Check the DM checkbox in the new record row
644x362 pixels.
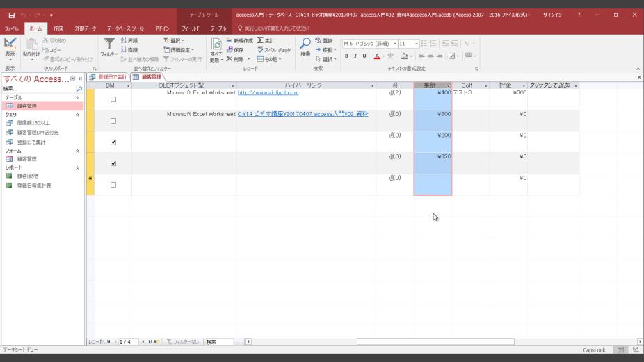113,185
